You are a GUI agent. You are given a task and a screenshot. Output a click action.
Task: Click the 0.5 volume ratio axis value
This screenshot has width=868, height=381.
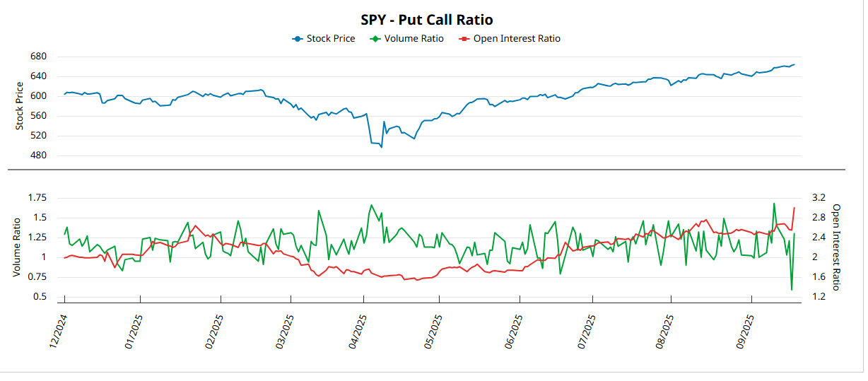39,296
